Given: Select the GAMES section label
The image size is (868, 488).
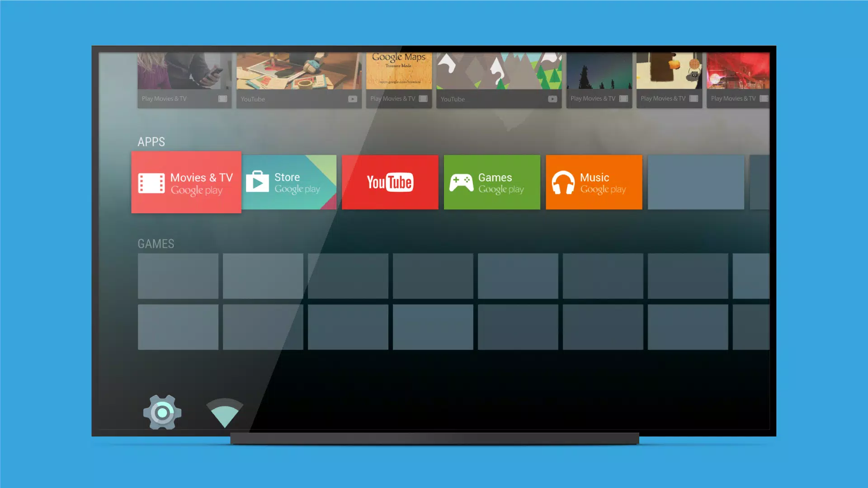Looking at the screenshot, I should (x=155, y=243).
